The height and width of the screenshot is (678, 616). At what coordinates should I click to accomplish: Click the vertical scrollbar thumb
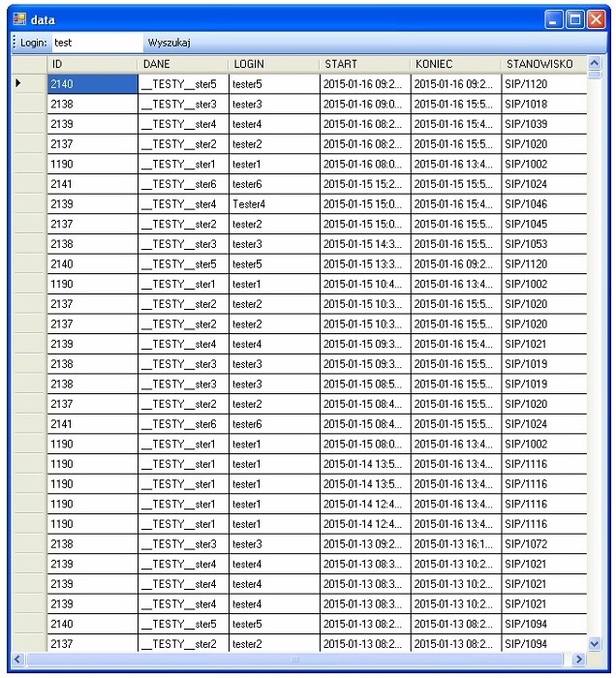pyautogui.click(x=595, y=75)
